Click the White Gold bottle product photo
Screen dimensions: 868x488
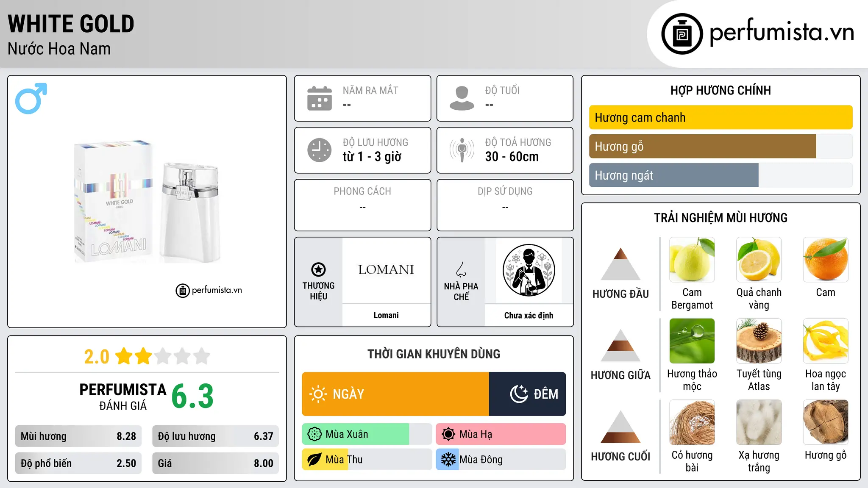[x=147, y=202]
